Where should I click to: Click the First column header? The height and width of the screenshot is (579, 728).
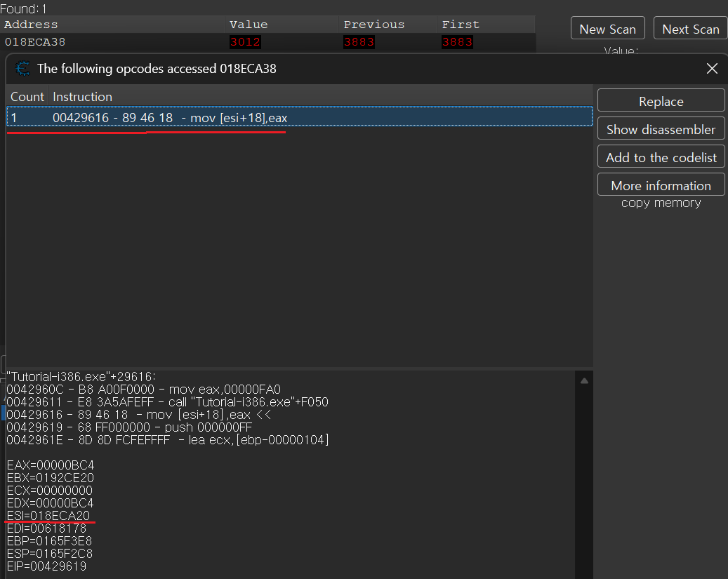[x=460, y=25]
